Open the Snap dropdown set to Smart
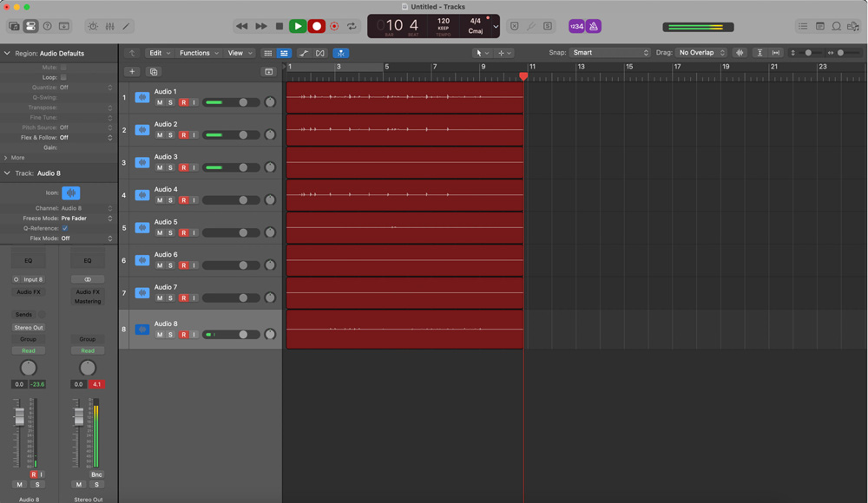 click(610, 53)
